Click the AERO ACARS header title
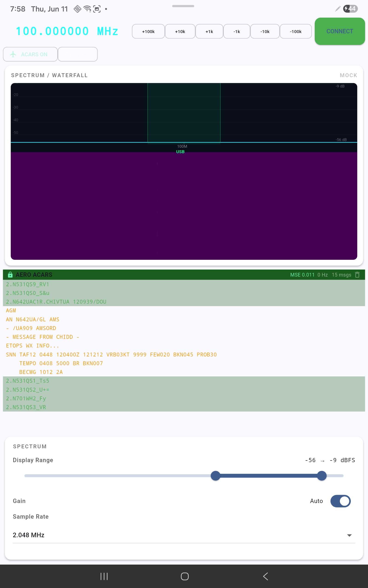Viewport: 368px width, 588px height. pyautogui.click(x=34, y=274)
